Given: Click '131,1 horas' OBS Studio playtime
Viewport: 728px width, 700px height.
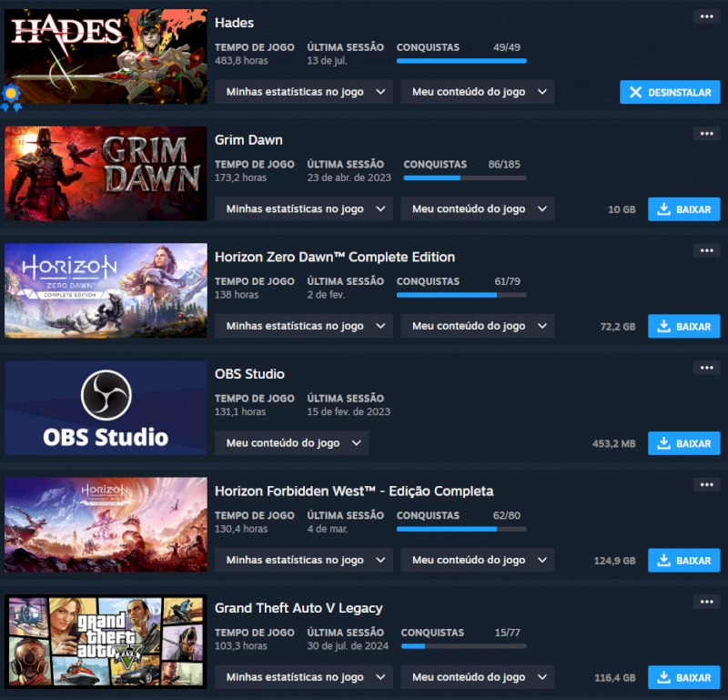Looking at the screenshot, I should (240, 412).
